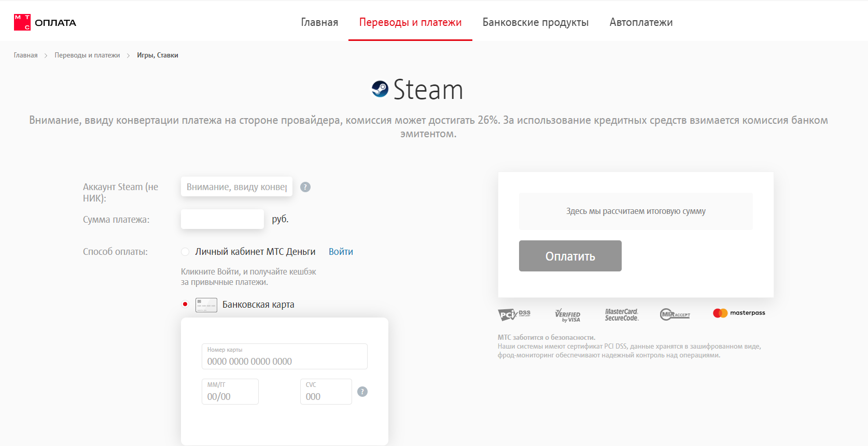Open the Главная navigation tab
868x446 pixels.
[319, 22]
